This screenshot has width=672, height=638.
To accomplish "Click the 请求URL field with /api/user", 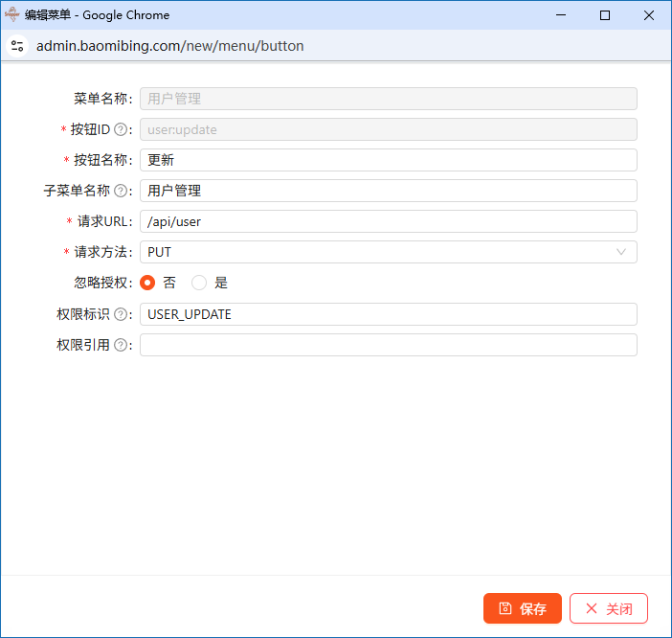I will click(x=388, y=221).
